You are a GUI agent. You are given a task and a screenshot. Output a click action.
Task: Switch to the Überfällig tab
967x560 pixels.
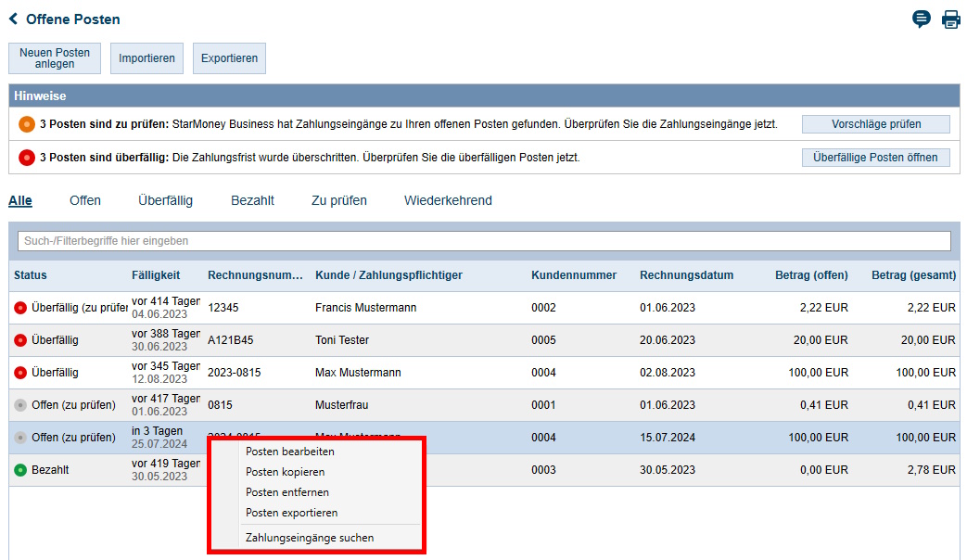coord(165,200)
